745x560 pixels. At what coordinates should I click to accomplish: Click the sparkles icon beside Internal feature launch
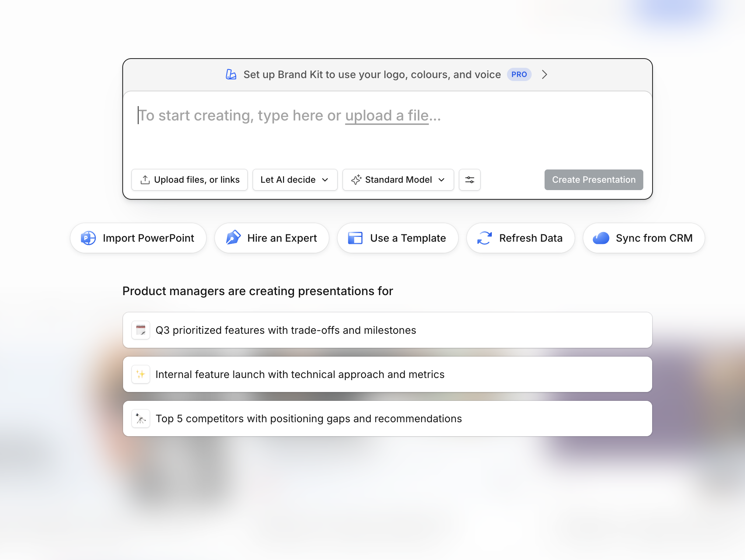pos(141,374)
